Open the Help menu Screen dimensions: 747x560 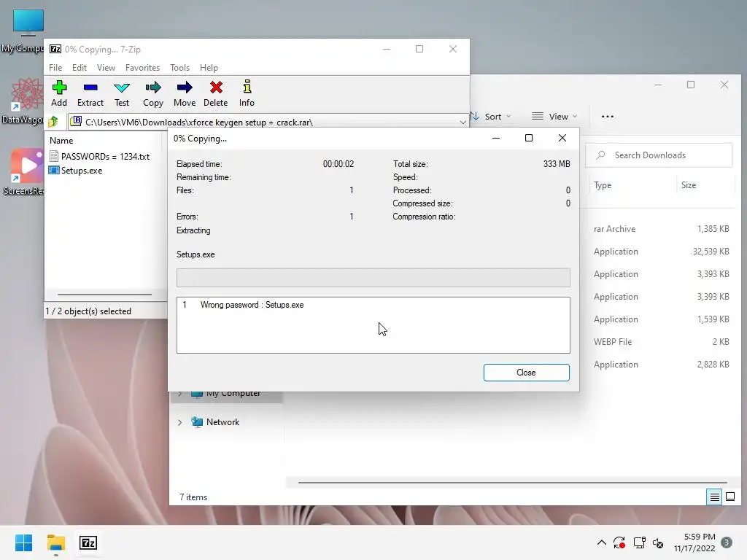[209, 68]
